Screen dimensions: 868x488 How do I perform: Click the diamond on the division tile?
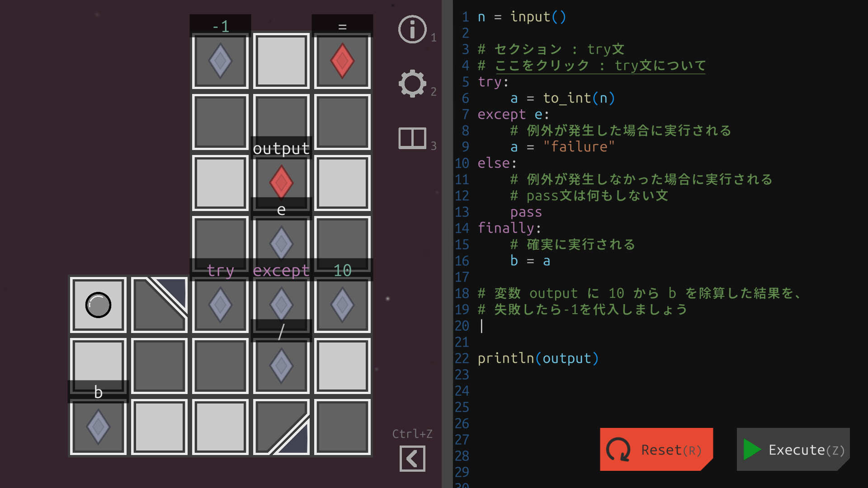(x=281, y=366)
